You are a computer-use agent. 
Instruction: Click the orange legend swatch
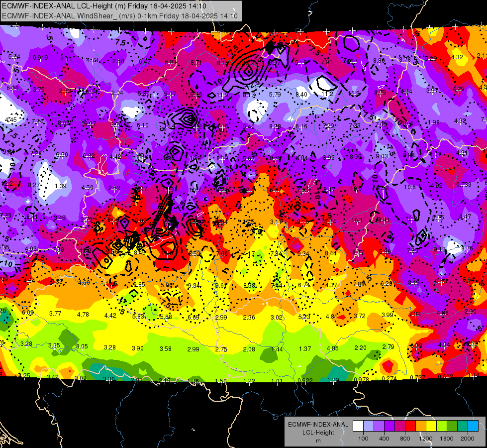pyautogui.click(x=421, y=426)
